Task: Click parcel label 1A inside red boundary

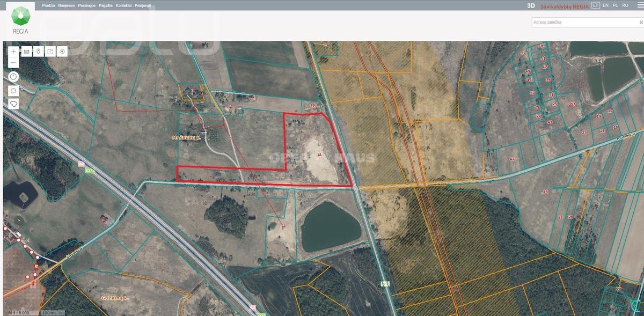Action: pyautogui.click(x=319, y=155)
